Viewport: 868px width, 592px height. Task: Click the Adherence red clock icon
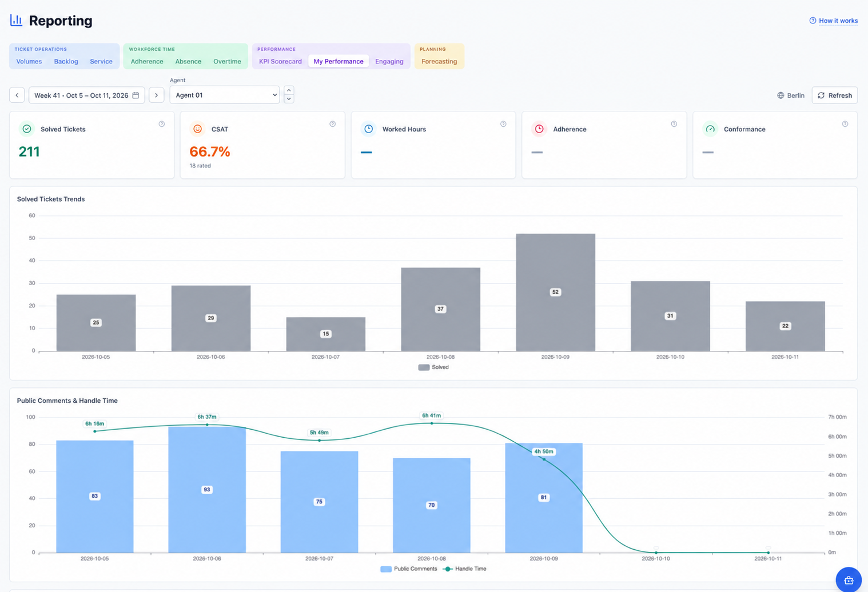539,129
